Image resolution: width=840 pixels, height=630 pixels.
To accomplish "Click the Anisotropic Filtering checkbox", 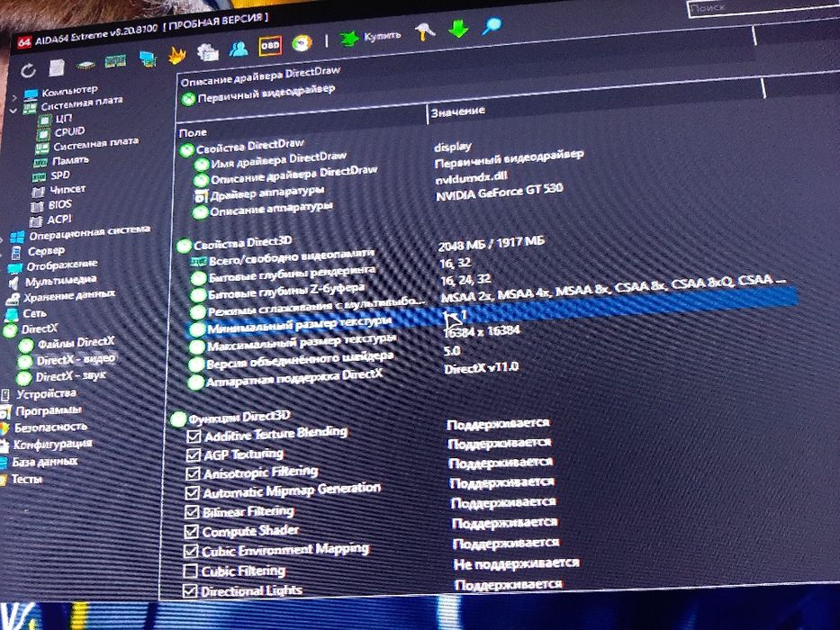I will coord(193,474).
